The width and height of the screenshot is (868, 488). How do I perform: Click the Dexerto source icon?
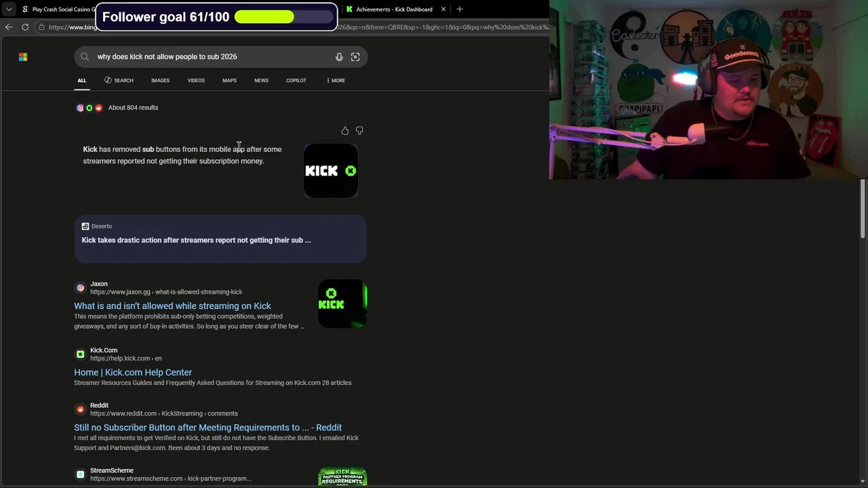click(x=85, y=226)
